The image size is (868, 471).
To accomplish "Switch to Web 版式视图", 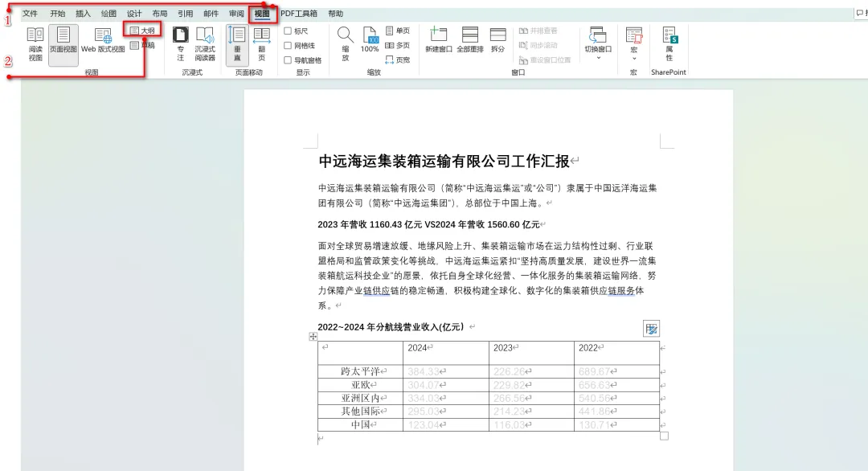I will pos(103,41).
